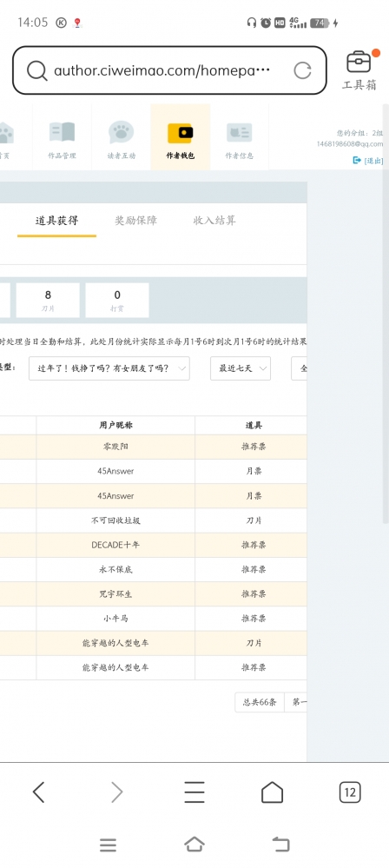Click the 用户昵称 column header

(x=115, y=425)
